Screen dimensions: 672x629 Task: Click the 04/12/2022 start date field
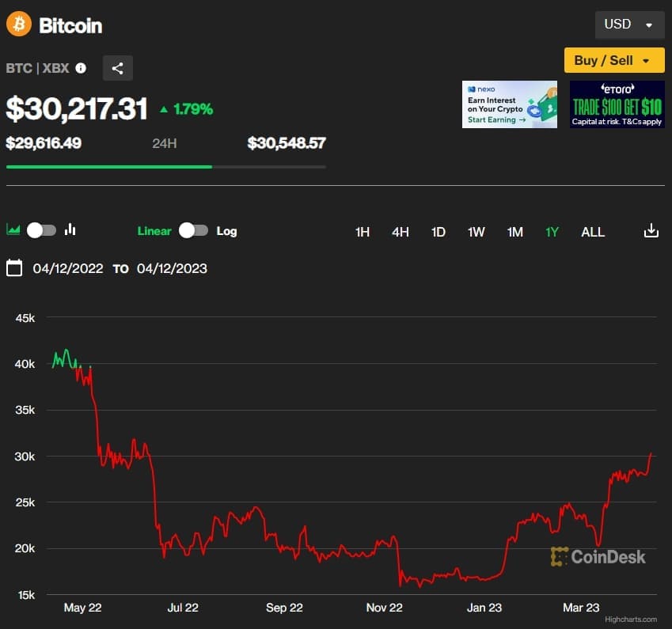pyautogui.click(x=66, y=268)
